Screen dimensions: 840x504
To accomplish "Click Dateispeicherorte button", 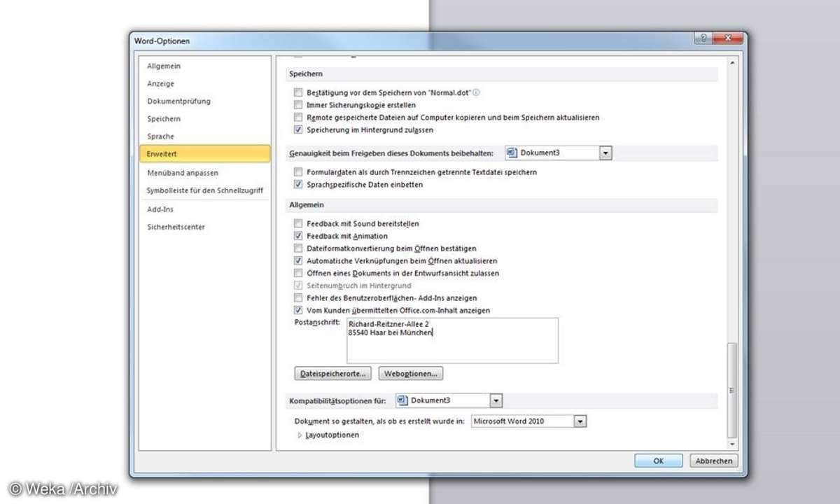I will 333,374.
